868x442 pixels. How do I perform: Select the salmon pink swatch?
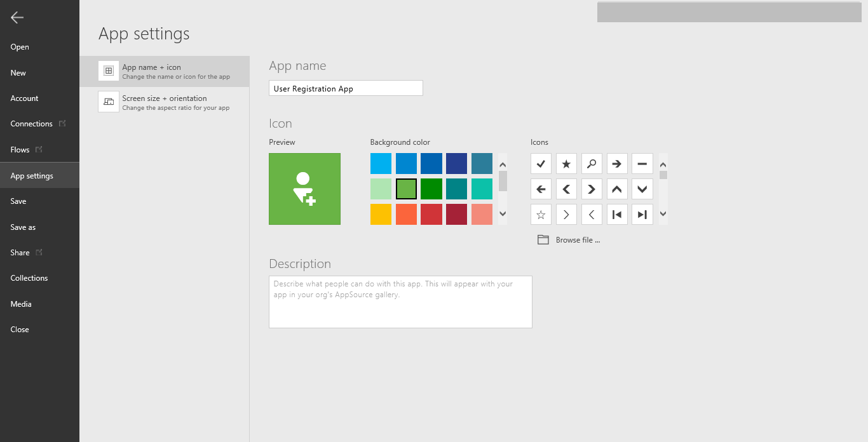pos(482,214)
